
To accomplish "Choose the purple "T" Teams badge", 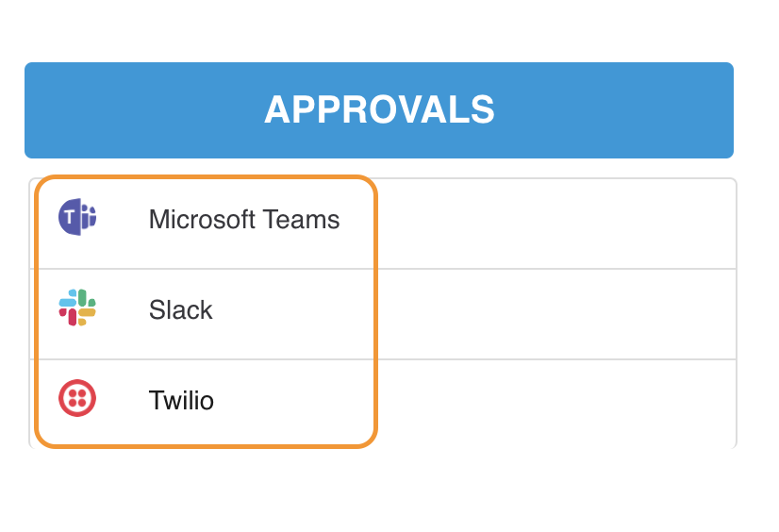I will [71, 218].
